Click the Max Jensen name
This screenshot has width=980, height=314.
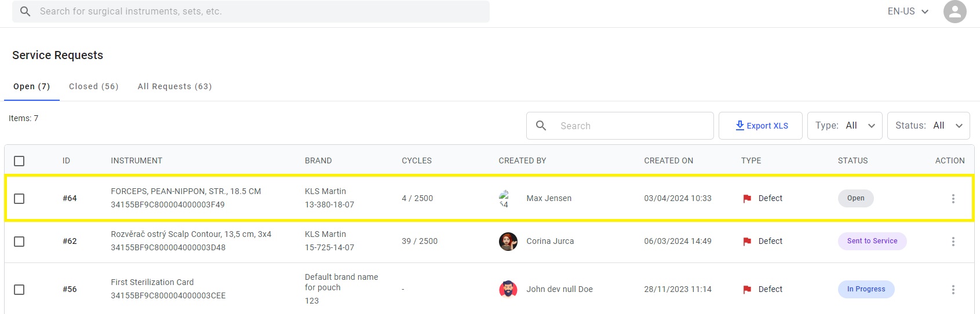click(549, 198)
